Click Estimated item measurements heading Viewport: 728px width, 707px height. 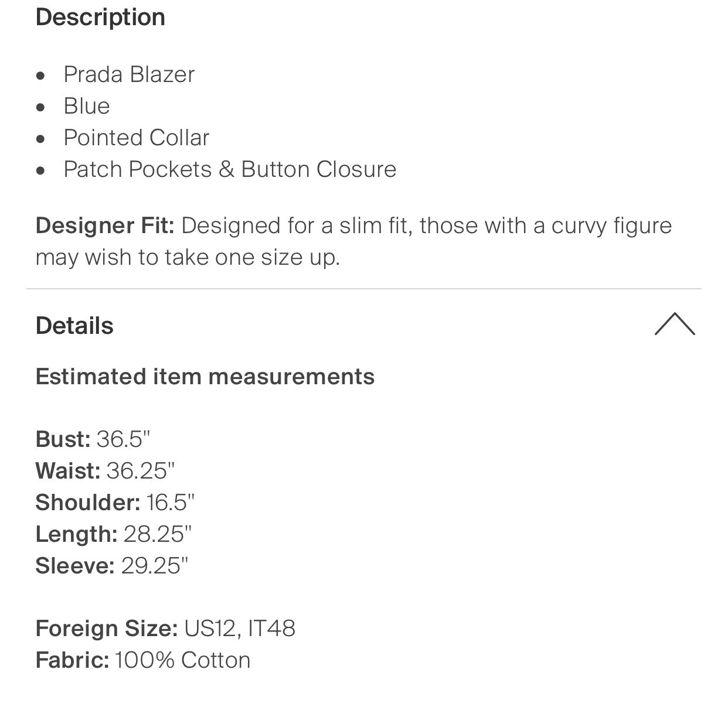tap(205, 377)
